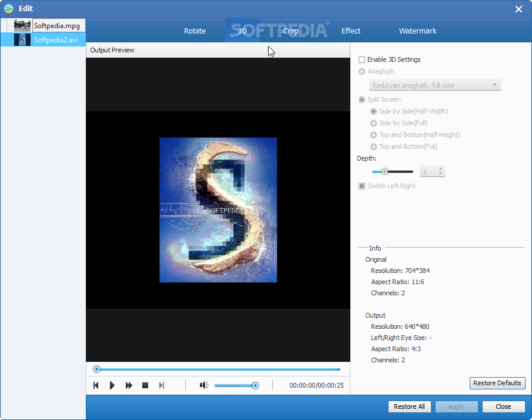Mute the audio with speaker icon
The height and width of the screenshot is (420, 532).
point(204,385)
